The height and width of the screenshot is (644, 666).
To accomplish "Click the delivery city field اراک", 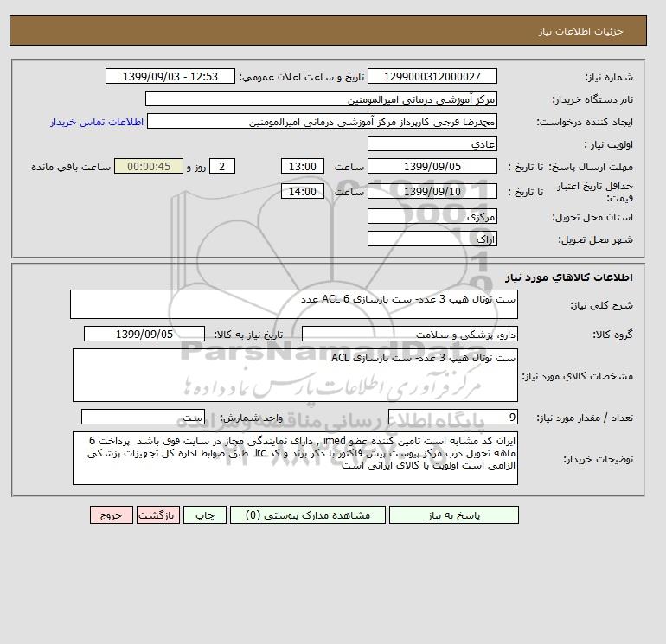I will click(432, 239).
